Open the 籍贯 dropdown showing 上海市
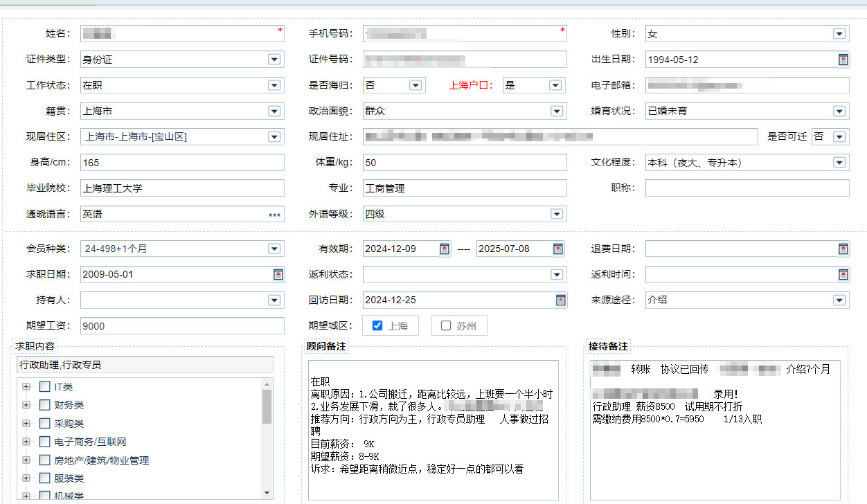 (274, 111)
